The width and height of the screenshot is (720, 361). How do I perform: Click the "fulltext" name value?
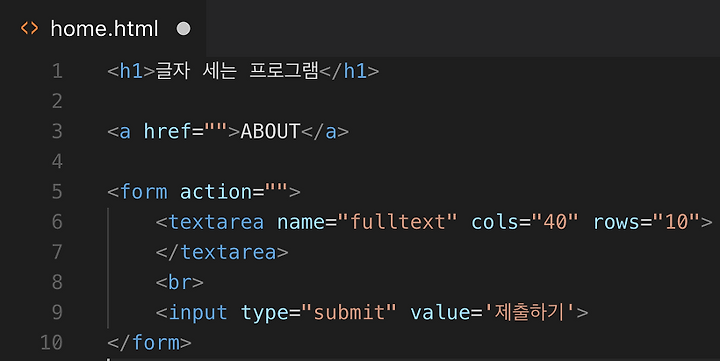(398, 222)
